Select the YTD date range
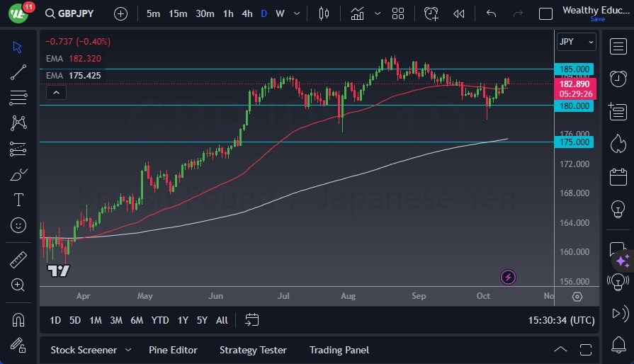The width and height of the screenshot is (634, 364). (160, 320)
